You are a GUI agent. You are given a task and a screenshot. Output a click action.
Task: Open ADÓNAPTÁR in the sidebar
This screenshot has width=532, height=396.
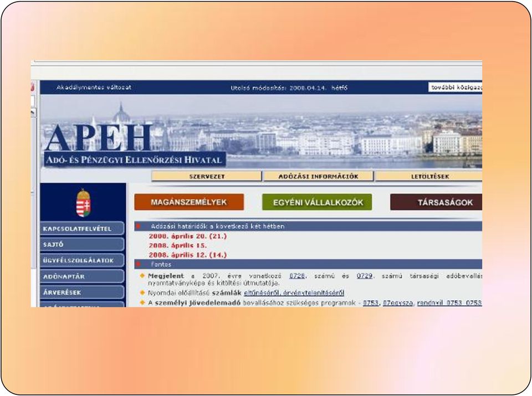pos(82,276)
